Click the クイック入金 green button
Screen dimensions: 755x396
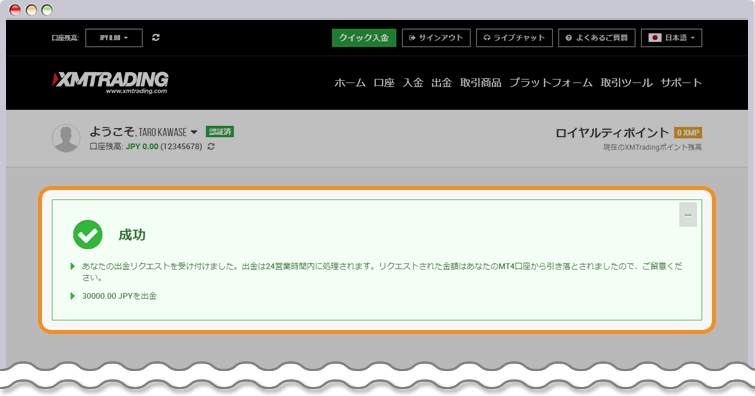pyautogui.click(x=364, y=38)
